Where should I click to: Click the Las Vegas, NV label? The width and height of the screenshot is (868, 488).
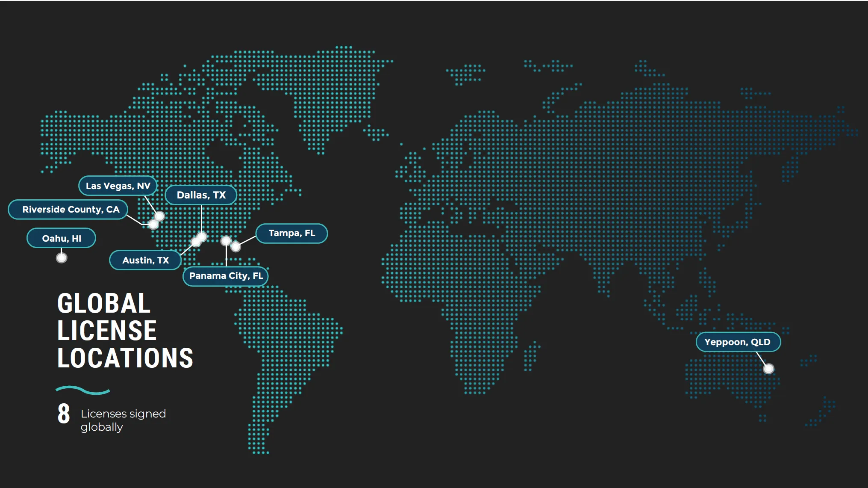[118, 186]
